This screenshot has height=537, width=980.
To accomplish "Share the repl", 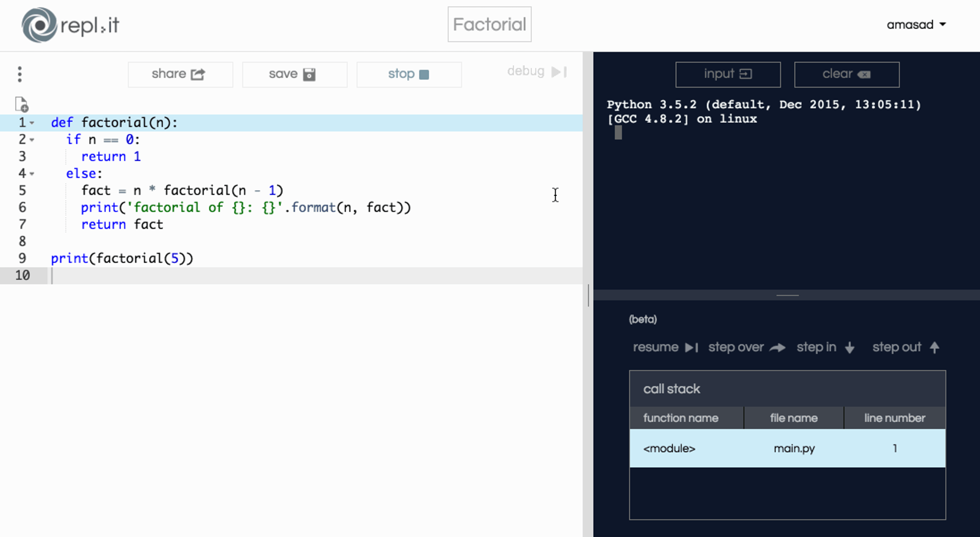I will (180, 74).
